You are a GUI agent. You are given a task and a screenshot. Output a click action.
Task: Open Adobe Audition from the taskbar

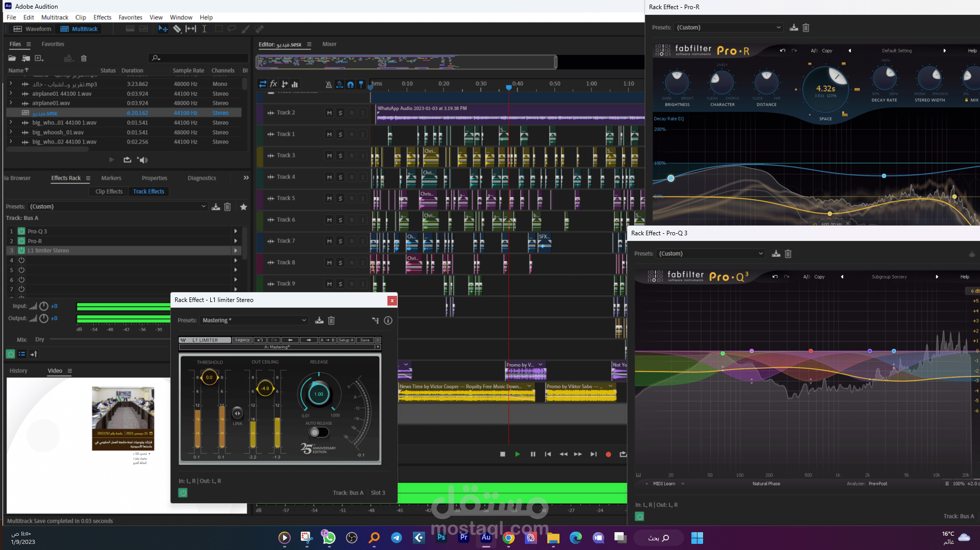[486, 538]
